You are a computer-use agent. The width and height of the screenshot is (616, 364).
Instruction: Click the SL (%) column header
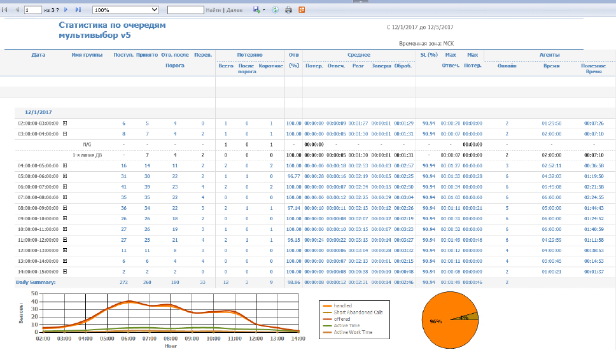click(x=429, y=55)
